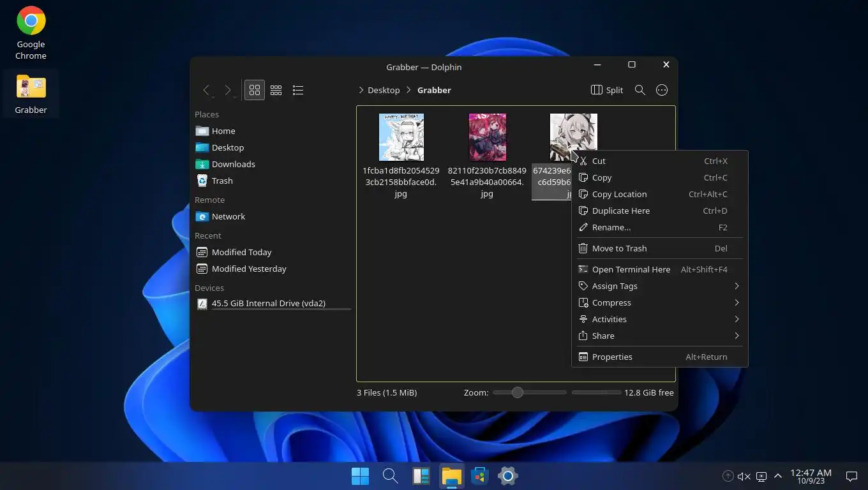Click the update notifier tray icon
The height and width of the screenshot is (490, 868).
point(728,476)
